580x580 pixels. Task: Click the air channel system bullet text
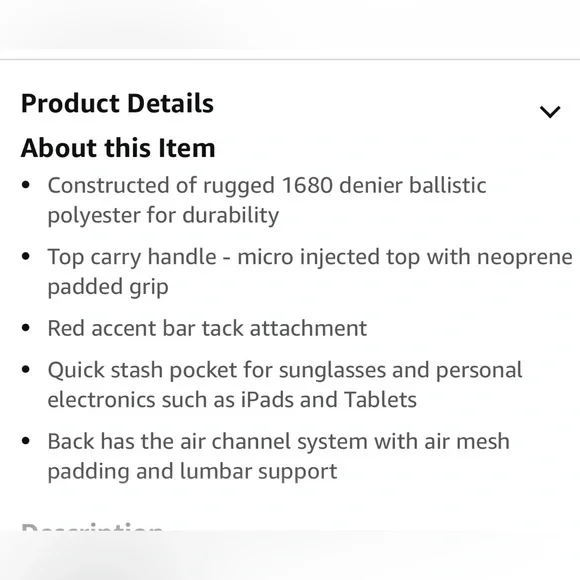coord(279,456)
